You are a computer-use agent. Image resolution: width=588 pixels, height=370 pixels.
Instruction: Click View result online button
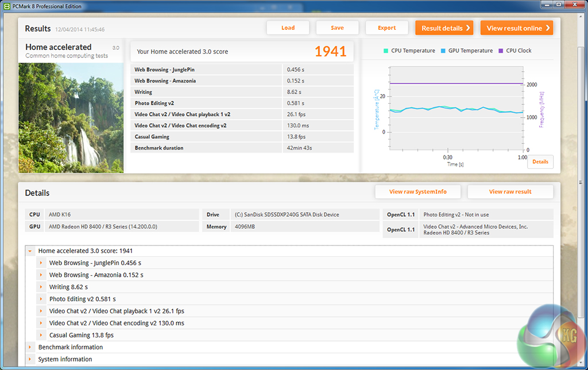(x=516, y=28)
